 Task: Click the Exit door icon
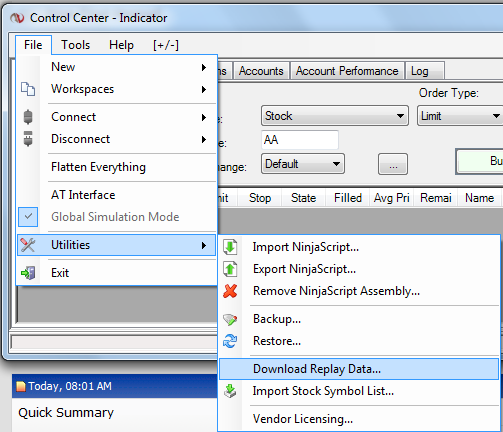28,273
